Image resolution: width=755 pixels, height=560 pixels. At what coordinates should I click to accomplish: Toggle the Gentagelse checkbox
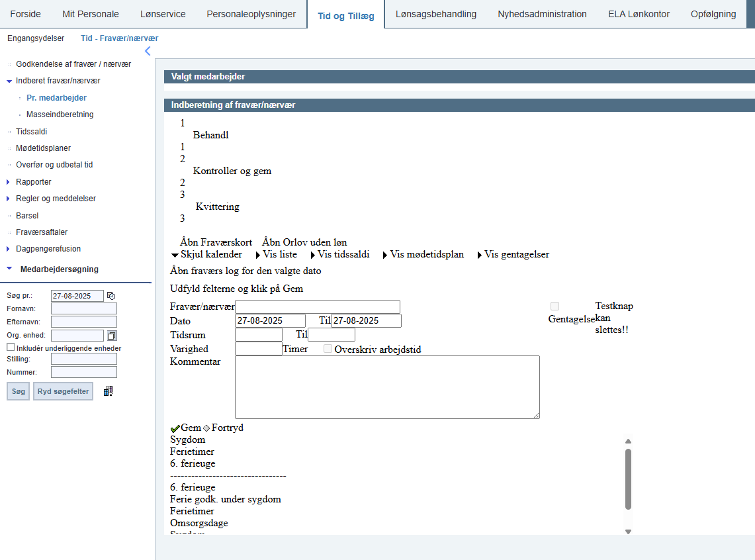click(555, 306)
